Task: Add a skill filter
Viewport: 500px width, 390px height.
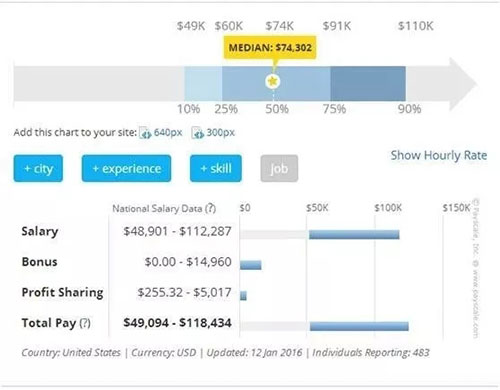Action: pyautogui.click(x=216, y=168)
